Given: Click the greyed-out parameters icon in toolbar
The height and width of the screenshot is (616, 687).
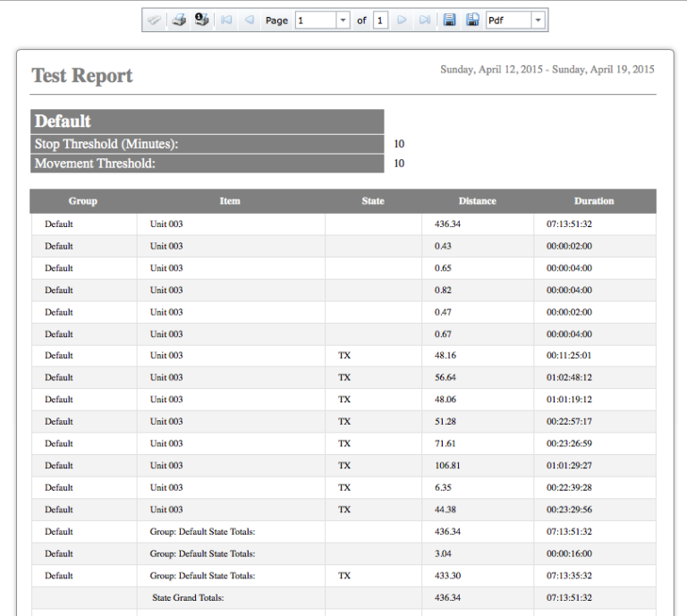Looking at the screenshot, I should point(154,21).
